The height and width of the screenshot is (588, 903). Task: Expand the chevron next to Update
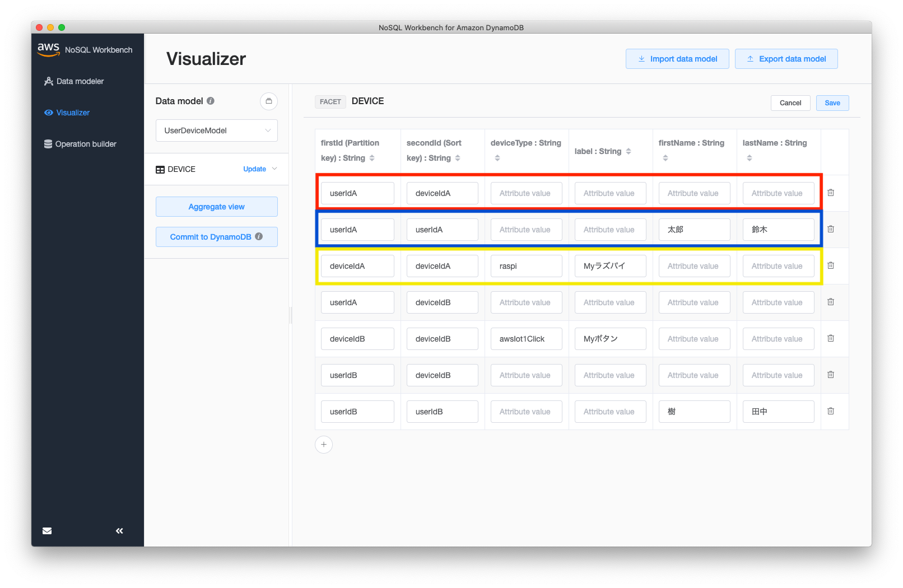tap(274, 169)
